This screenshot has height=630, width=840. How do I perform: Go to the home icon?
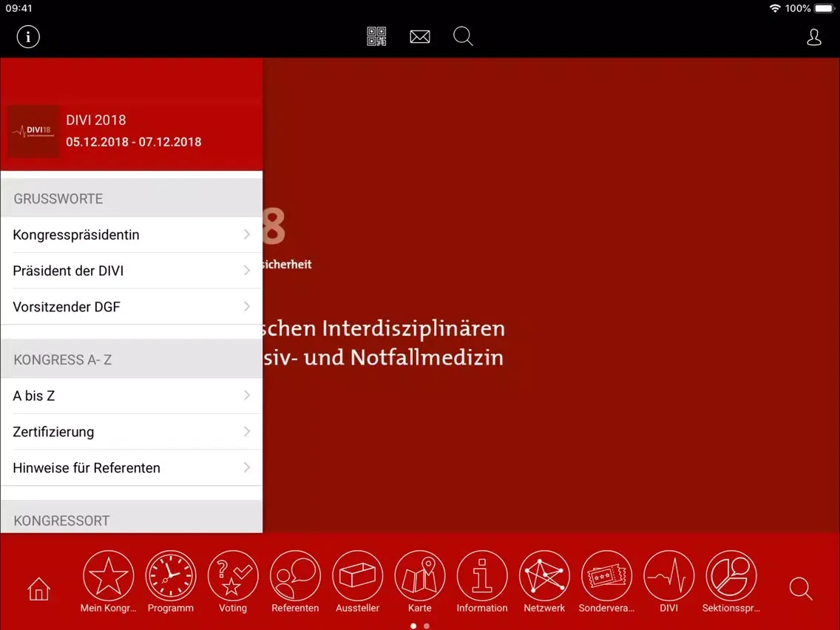coord(38,588)
